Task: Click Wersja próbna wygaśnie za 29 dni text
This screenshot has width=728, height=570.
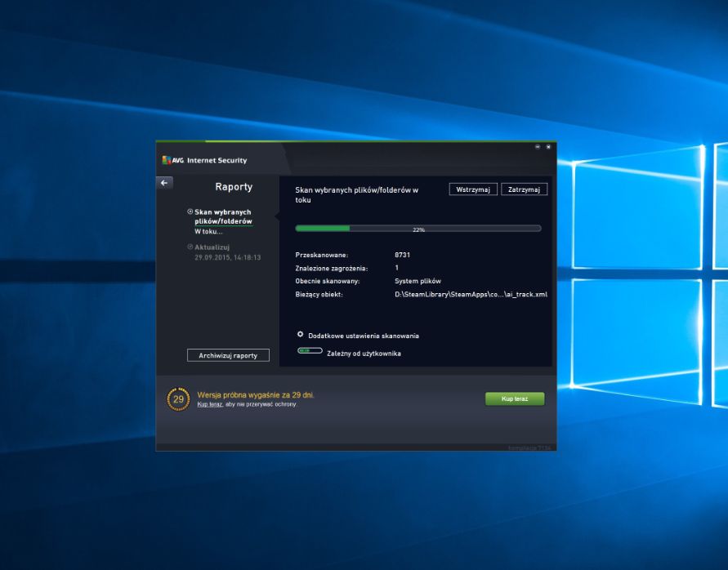Action: 256,395
